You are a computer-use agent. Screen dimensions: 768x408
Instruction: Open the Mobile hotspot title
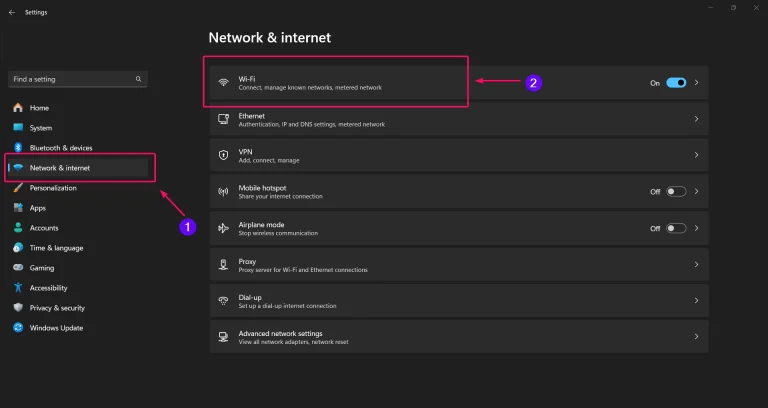click(x=263, y=188)
